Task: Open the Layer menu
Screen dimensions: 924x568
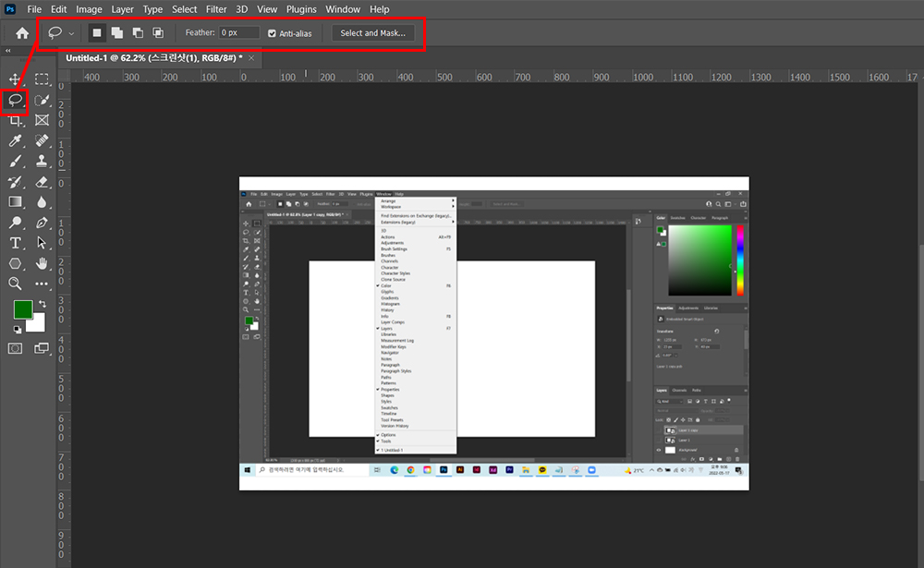Action: (123, 9)
